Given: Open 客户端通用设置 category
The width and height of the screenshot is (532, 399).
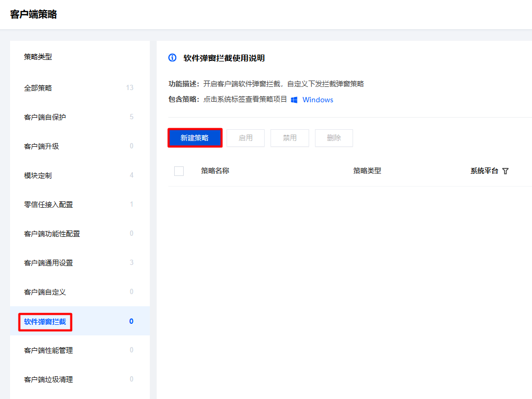Looking at the screenshot, I should (80, 263).
